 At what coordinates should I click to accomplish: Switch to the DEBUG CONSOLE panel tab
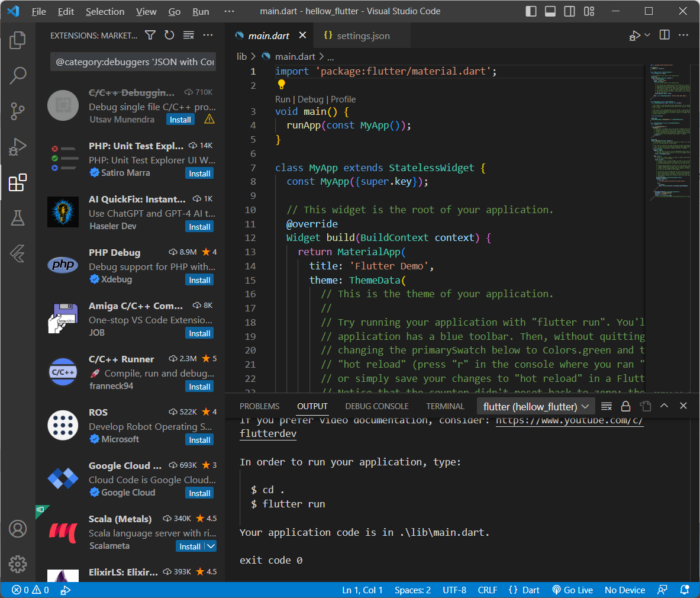pos(377,406)
